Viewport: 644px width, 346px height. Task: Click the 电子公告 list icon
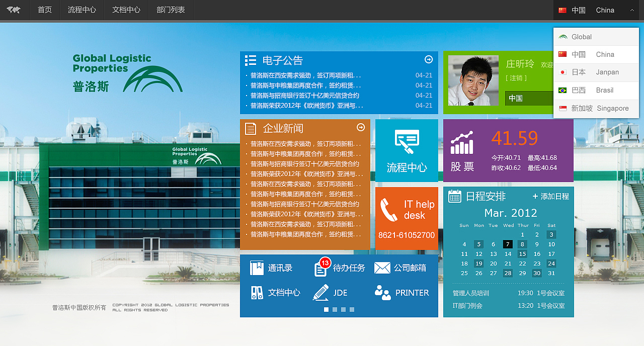250,60
